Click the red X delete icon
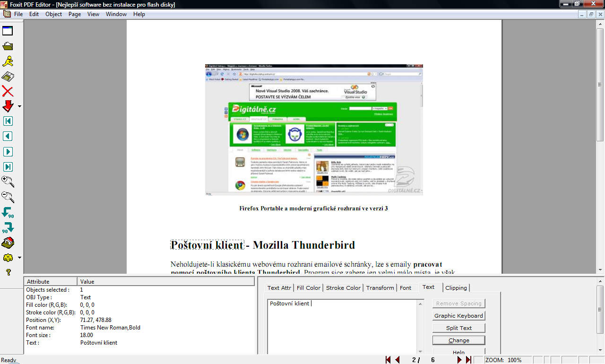Screen dimensions: 605x364 click(8, 92)
